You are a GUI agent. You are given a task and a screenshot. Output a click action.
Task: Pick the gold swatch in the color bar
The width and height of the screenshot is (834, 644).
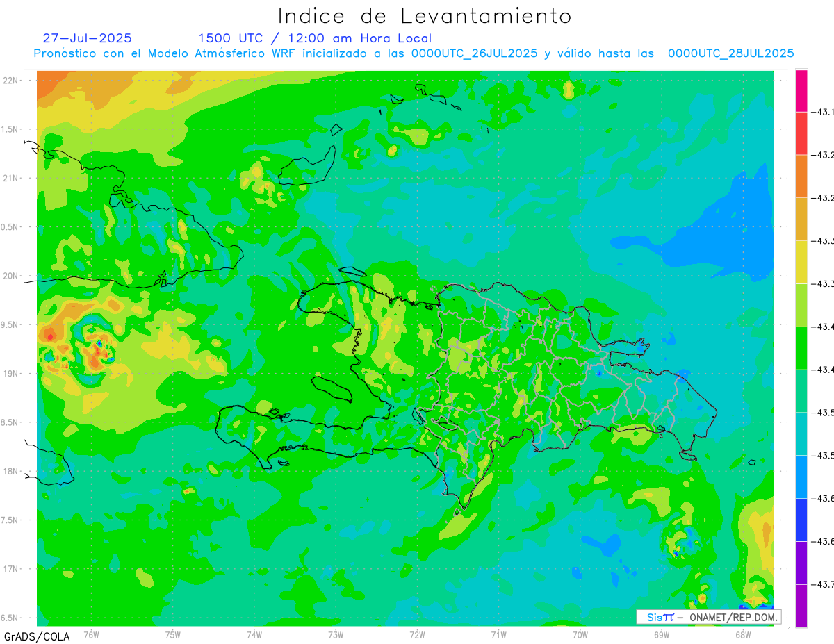click(801, 219)
